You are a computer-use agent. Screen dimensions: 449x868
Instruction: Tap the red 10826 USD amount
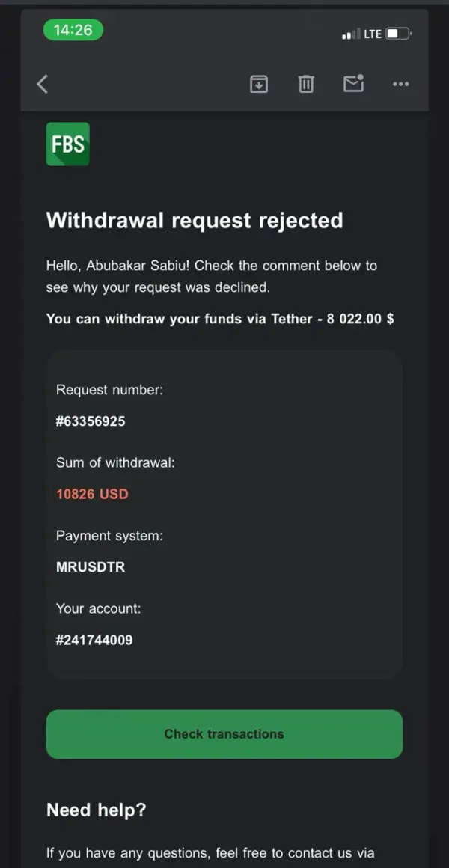(92, 494)
